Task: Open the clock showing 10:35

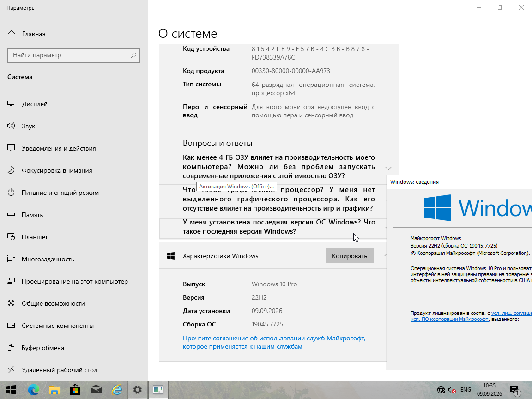Action: pyautogui.click(x=489, y=390)
